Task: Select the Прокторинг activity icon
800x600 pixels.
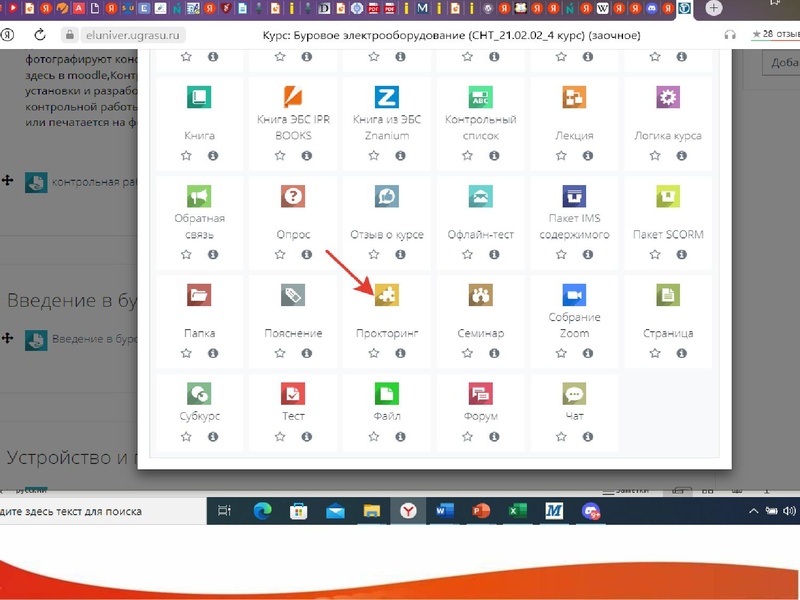Action: pos(386,295)
